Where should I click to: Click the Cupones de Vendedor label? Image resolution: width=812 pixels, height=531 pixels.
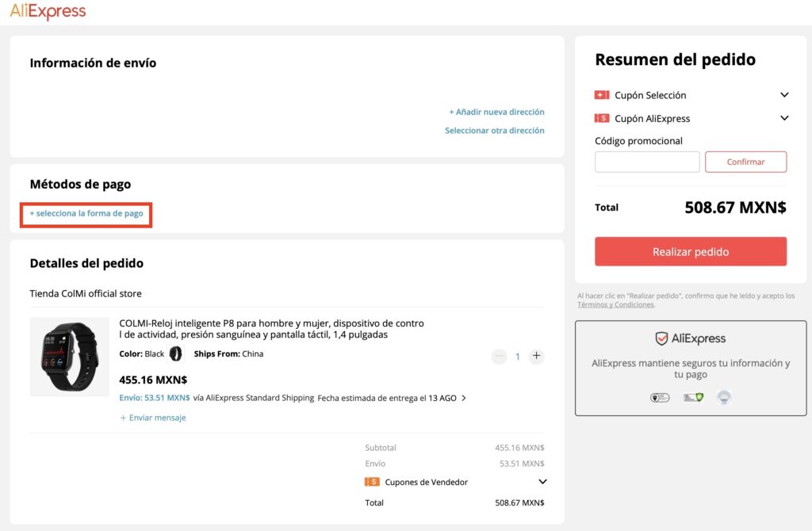pyautogui.click(x=426, y=482)
